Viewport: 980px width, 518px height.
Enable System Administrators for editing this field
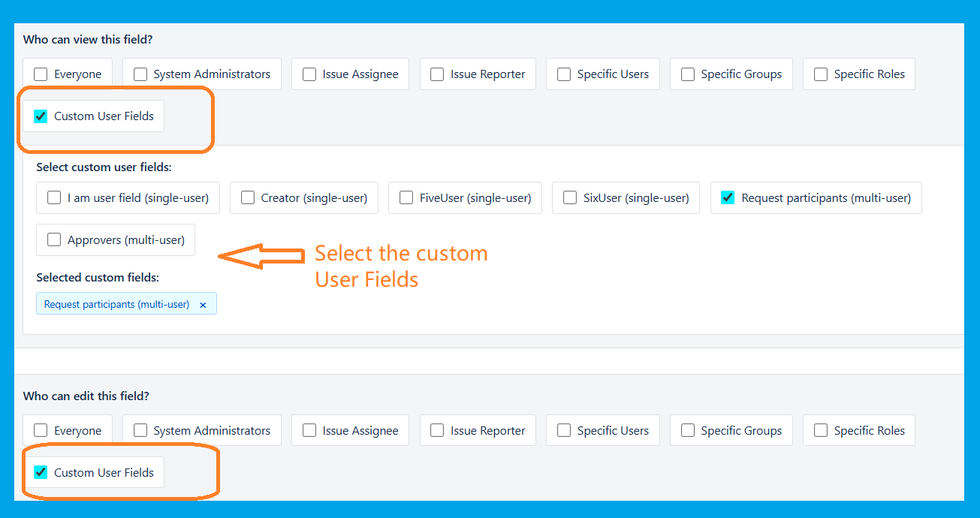140,431
